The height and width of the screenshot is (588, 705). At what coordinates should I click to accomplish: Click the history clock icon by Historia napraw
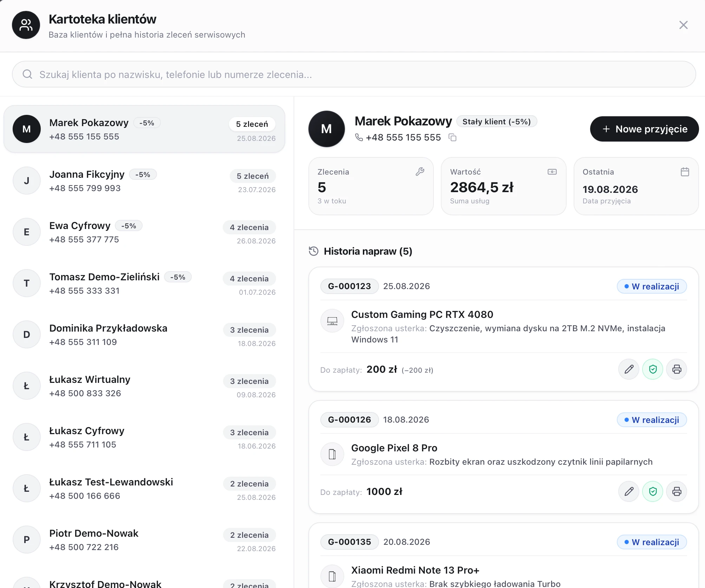(x=313, y=251)
